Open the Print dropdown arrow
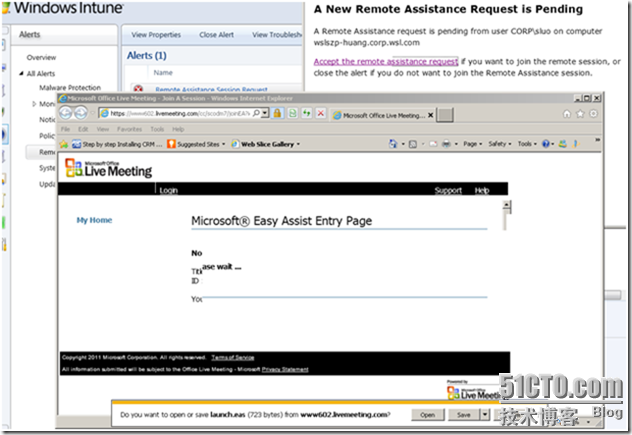Image resolution: width=632 pixels, height=435 pixels. [x=456, y=144]
